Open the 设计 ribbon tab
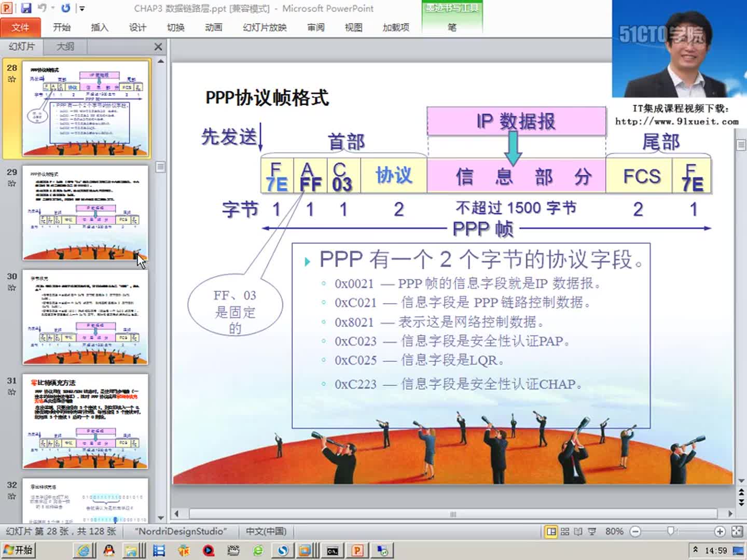 tap(137, 27)
